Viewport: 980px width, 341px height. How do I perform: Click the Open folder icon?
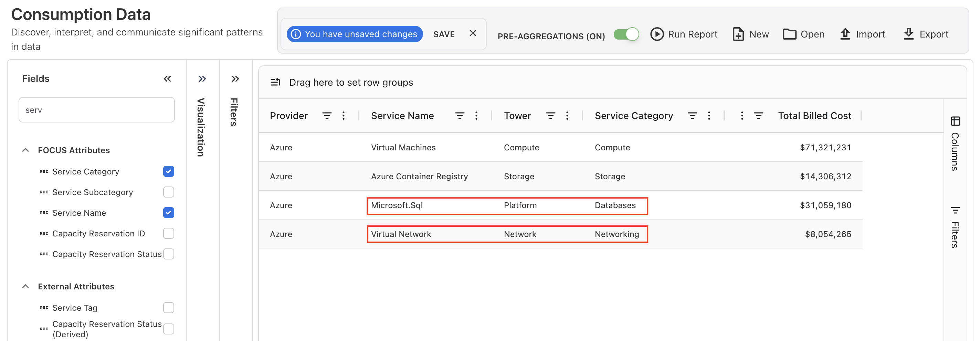tap(789, 34)
